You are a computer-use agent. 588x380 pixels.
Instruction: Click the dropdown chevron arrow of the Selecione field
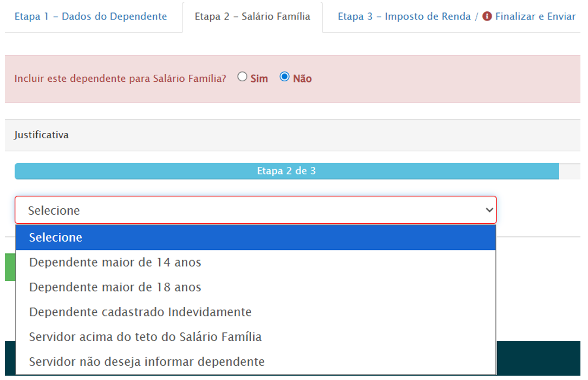[x=489, y=210]
